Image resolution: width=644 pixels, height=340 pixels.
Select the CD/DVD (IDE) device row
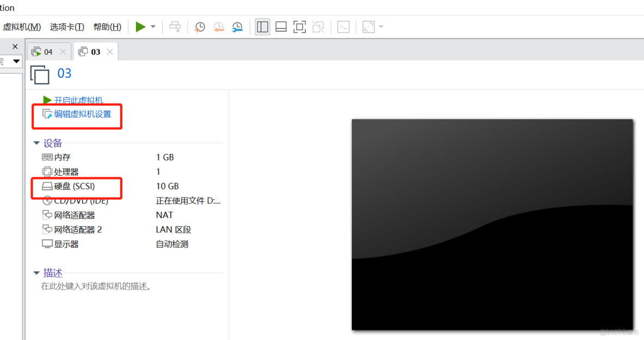132,201
